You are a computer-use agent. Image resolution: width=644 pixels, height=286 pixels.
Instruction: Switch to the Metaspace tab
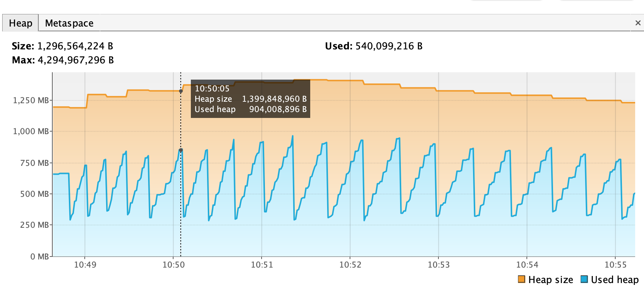click(69, 23)
